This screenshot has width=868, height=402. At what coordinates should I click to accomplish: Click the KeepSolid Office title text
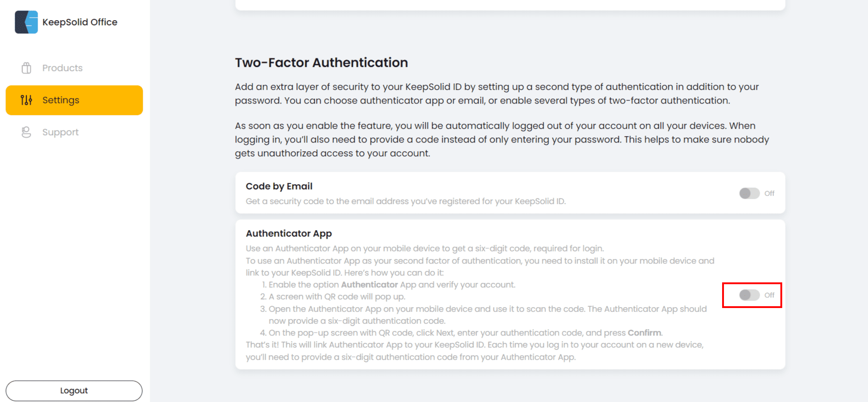[80, 22]
